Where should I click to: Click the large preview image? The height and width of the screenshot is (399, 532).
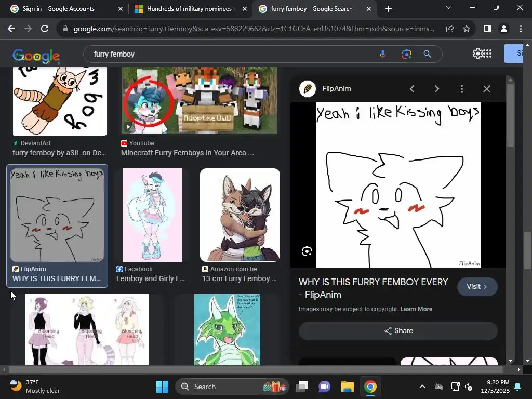(x=398, y=185)
